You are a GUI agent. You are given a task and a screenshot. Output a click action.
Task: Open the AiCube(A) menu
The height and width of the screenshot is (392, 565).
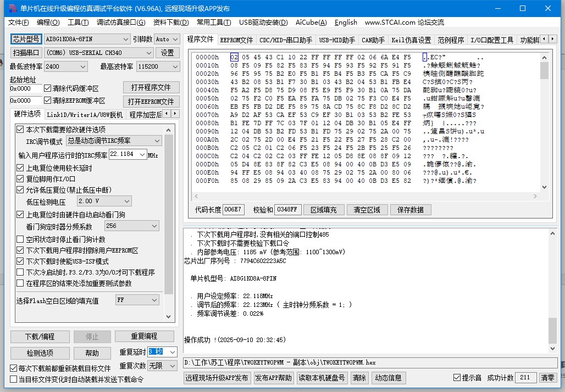[311, 23]
